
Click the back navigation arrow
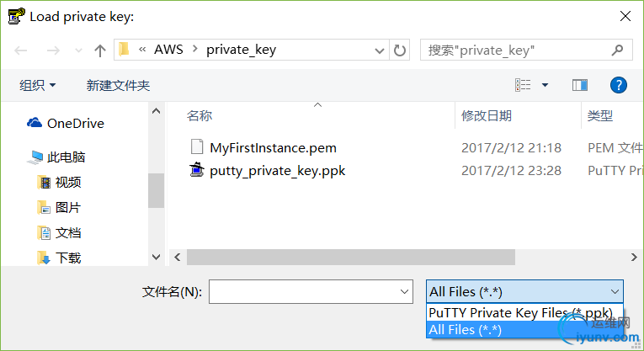(x=20, y=51)
